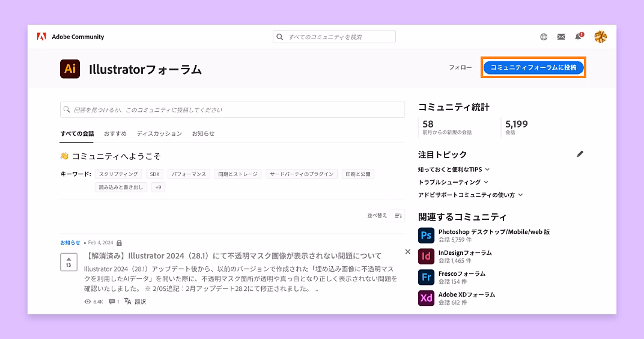Expand 知っておくと便利なTIPS topic
This screenshot has height=339, width=644.
pyautogui.click(x=487, y=169)
